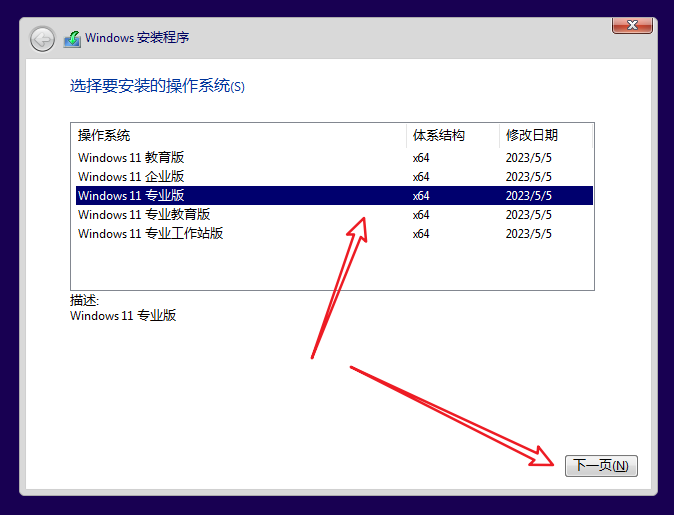Click the 下一页(N) button
The height and width of the screenshot is (515, 674).
click(601, 466)
